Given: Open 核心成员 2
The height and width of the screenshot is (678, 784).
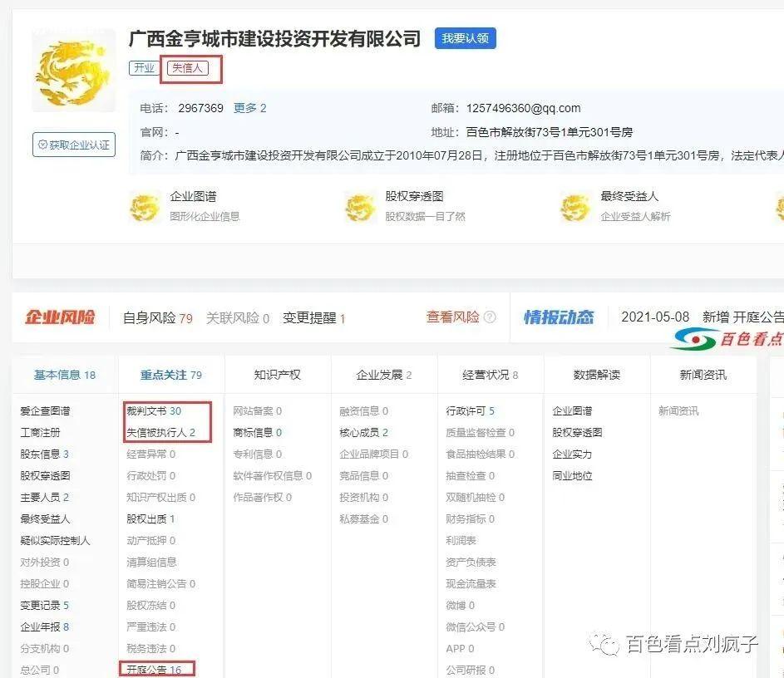Looking at the screenshot, I should pyautogui.click(x=364, y=433).
